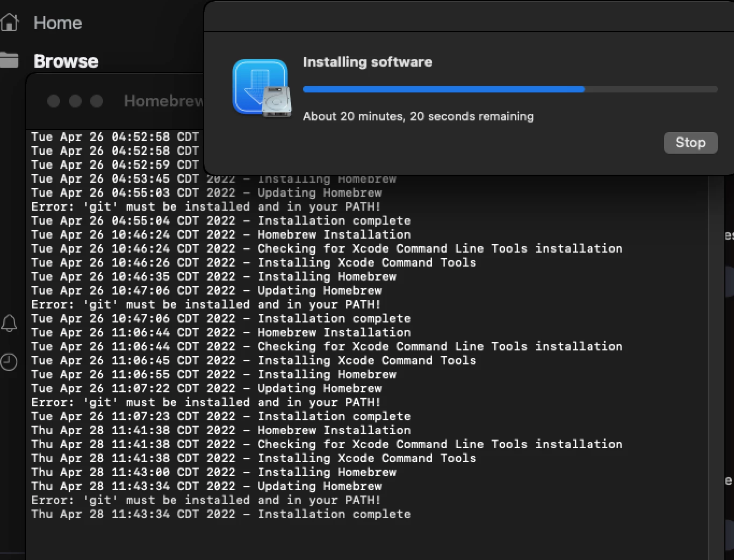This screenshot has height=560, width=734.
Task: Select the Browse sidebar item
Action: tap(66, 61)
